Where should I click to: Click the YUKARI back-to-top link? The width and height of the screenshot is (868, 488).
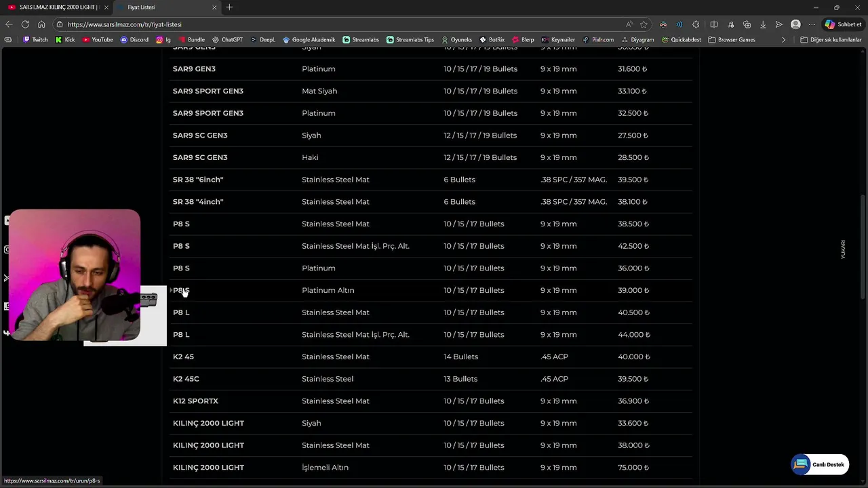(x=843, y=249)
